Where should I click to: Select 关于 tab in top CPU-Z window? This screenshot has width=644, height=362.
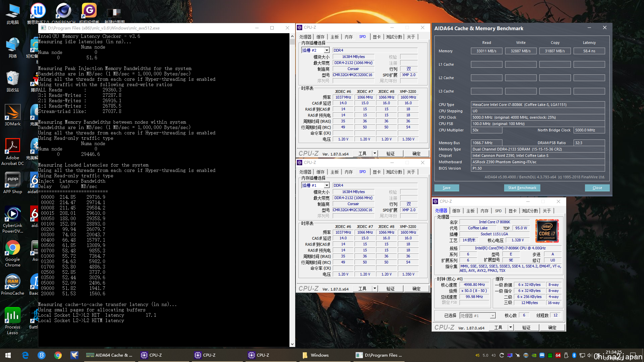pyautogui.click(x=411, y=37)
